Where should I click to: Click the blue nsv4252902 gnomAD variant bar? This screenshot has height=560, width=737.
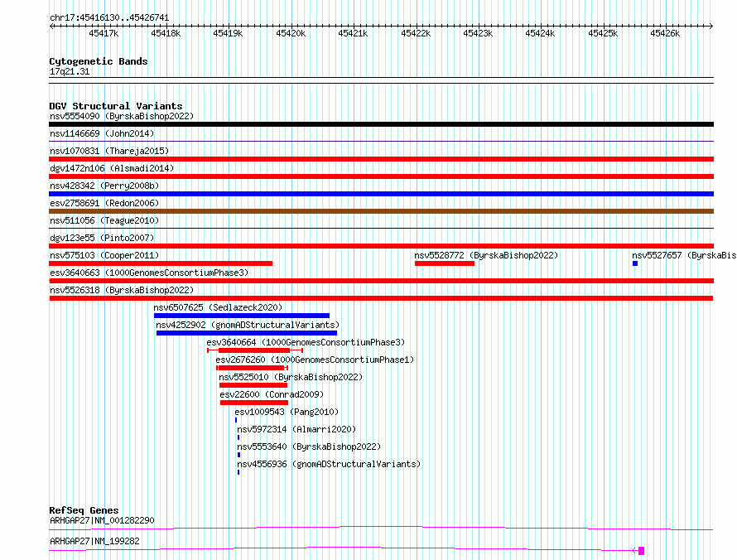[246, 333]
